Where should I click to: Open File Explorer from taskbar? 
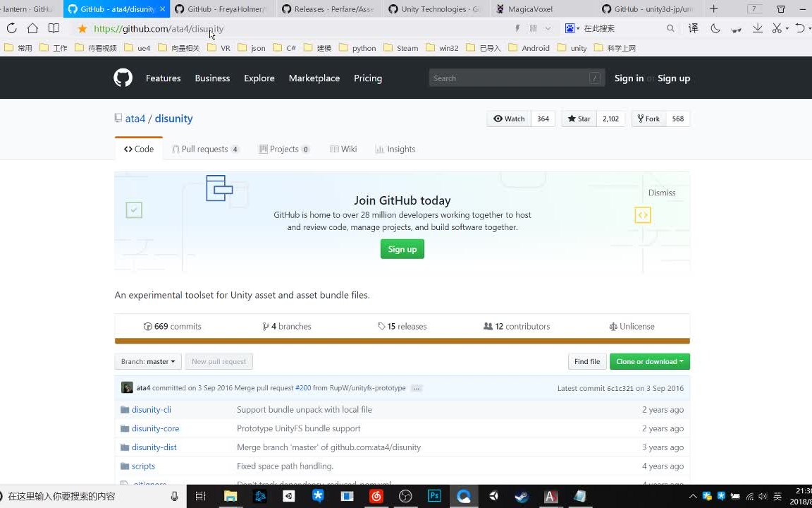coord(230,496)
